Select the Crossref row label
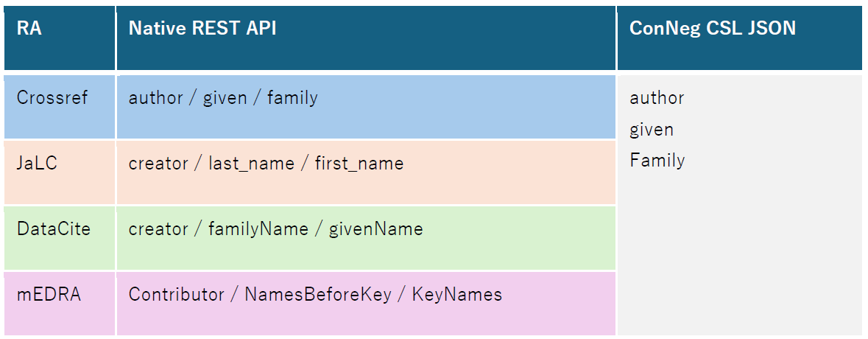This screenshot has width=868, height=339. 52,98
